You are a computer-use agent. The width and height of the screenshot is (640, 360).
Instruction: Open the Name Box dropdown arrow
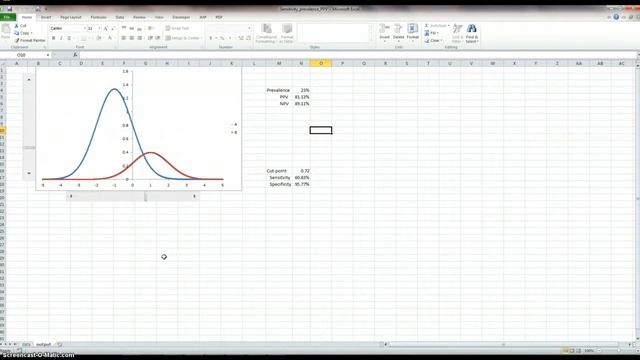[x=48, y=55]
